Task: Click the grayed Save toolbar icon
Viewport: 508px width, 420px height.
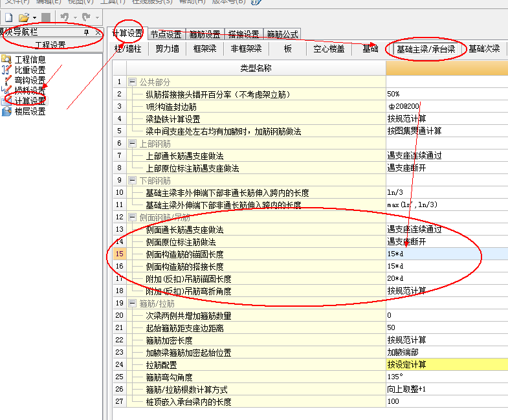Action: (46, 17)
